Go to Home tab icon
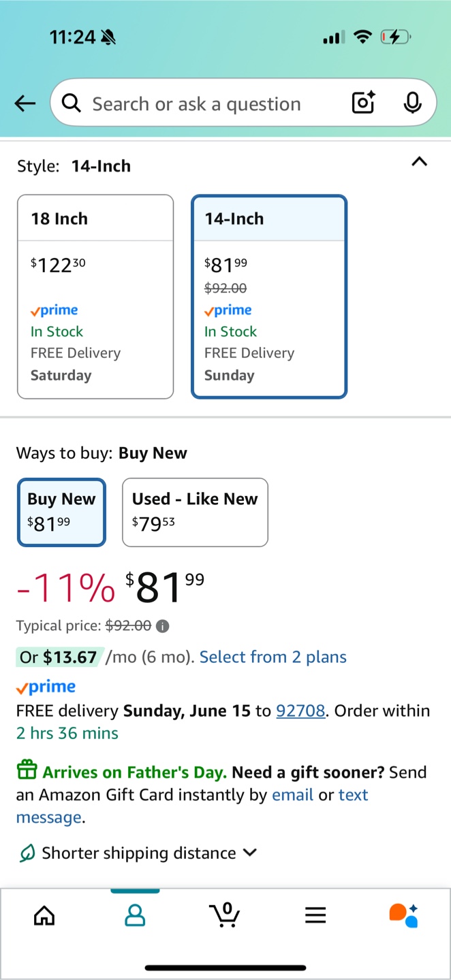This screenshot has height=980, width=451. [x=44, y=915]
